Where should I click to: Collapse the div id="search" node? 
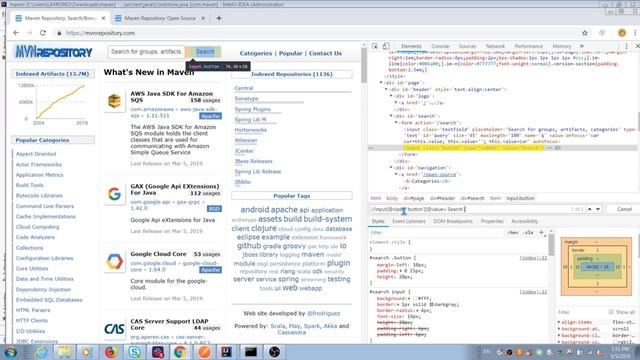click(x=391, y=116)
